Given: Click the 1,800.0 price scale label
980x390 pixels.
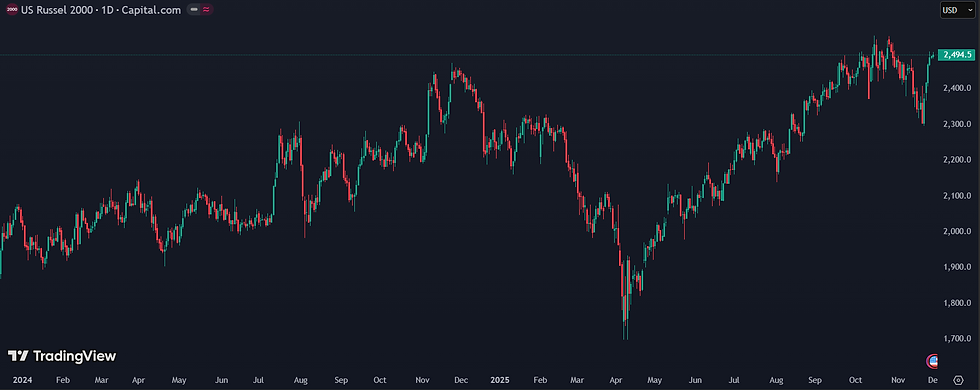Looking at the screenshot, I should [x=959, y=304].
